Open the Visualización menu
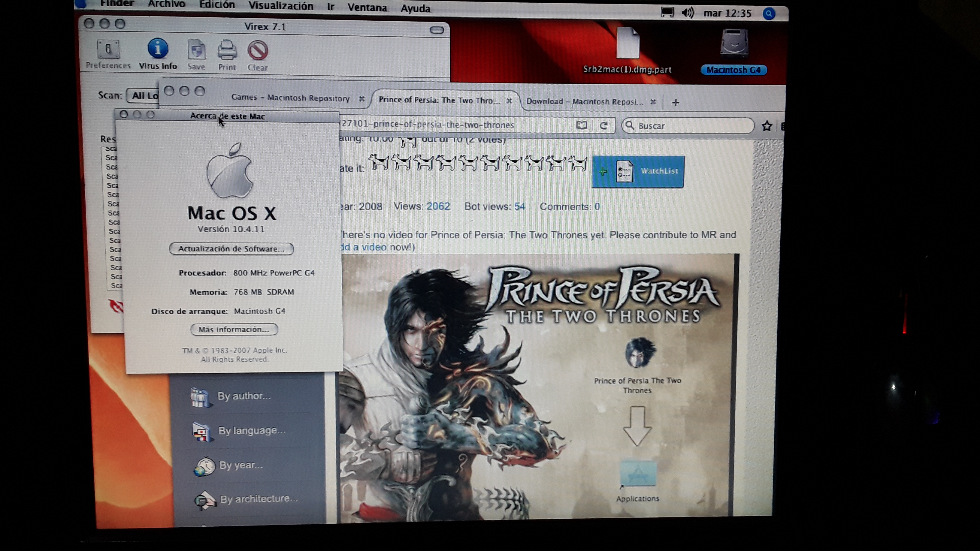Screen dimensions: 980x551 tap(281, 6)
